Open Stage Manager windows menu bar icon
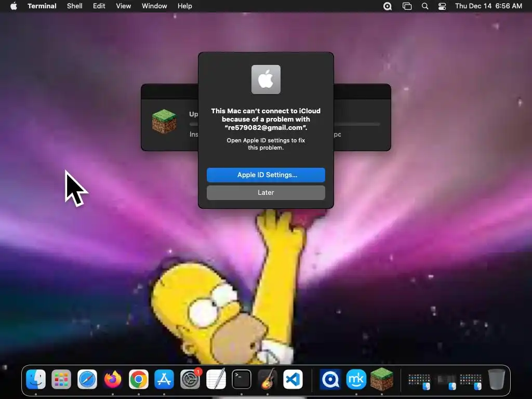This screenshot has height=399, width=532. tap(407, 6)
